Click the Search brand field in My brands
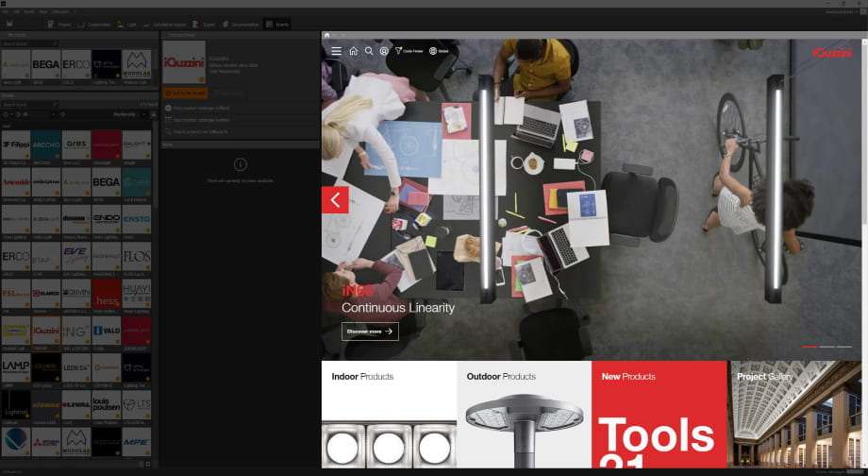Viewport: 868px width, 476px height. tap(28, 43)
